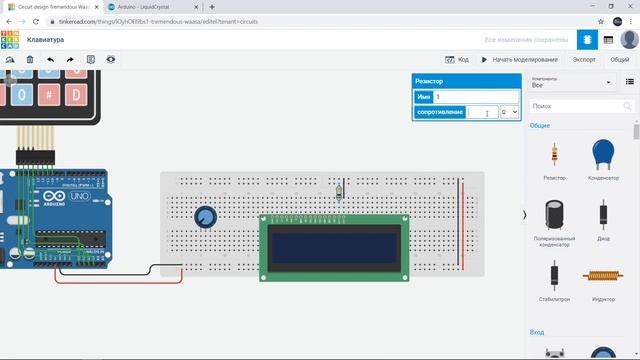Click the keypad 0 key

point(22,95)
